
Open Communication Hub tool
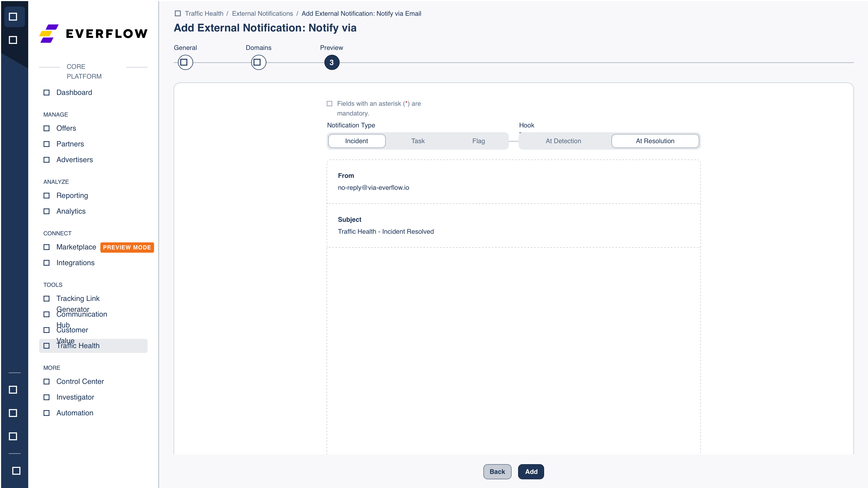93,314
